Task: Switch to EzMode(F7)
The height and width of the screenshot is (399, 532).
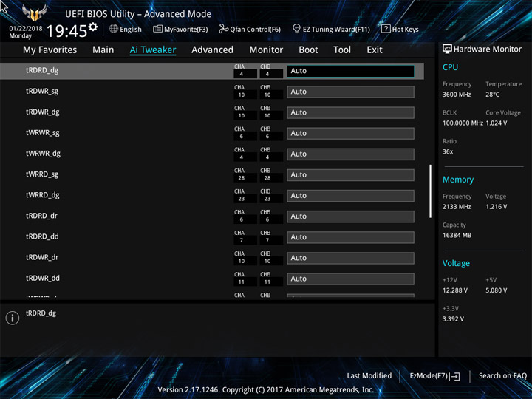Action: tap(434, 376)
